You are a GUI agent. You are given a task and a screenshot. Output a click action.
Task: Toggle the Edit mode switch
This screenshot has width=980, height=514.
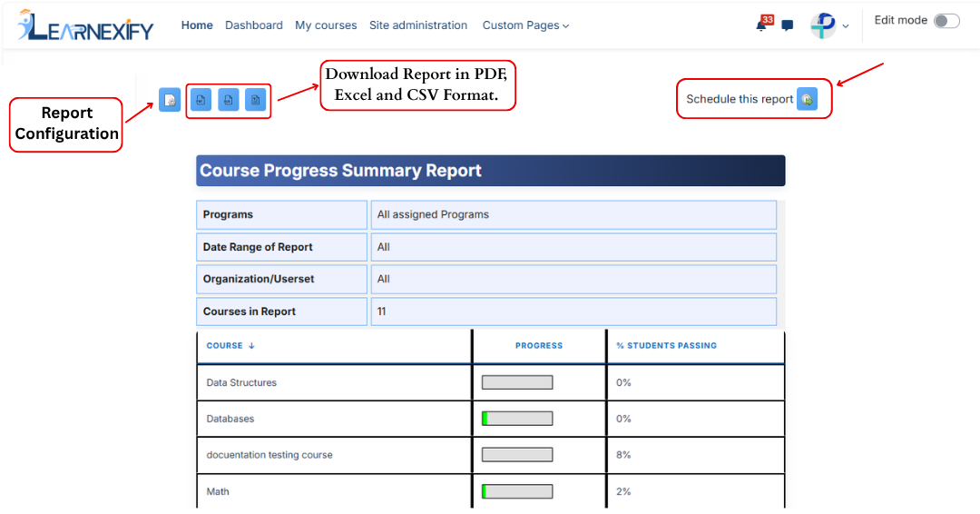point(946,21)
